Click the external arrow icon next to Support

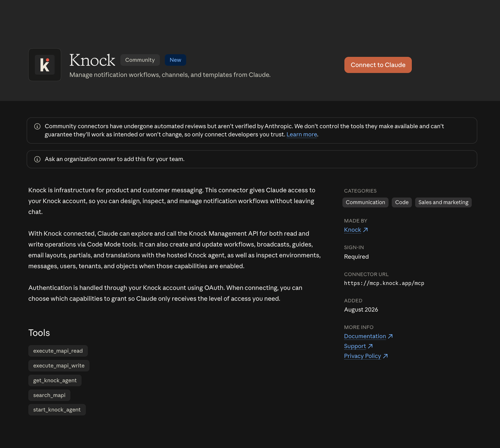point(370,346)
